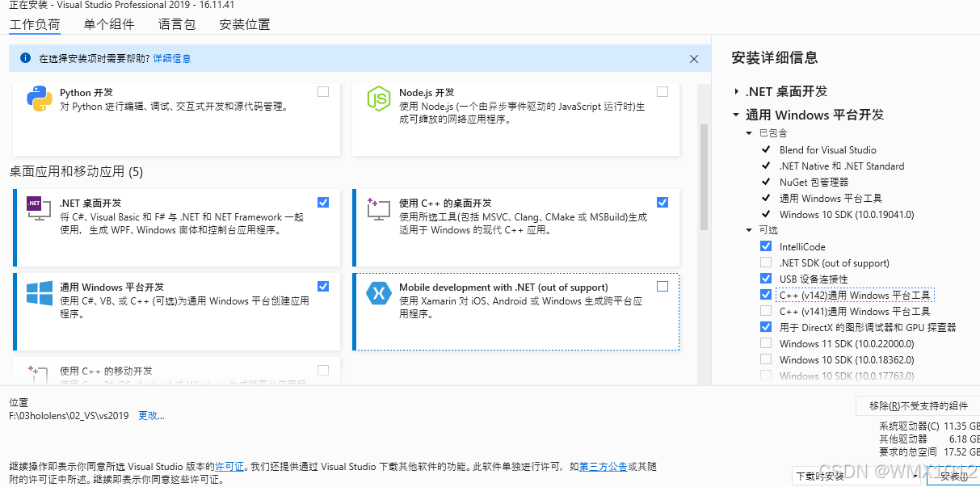Viewport: 980px width, 487px height.
Task: Select .NET Native 和 .NET Standard item
Action: point(842,166)
